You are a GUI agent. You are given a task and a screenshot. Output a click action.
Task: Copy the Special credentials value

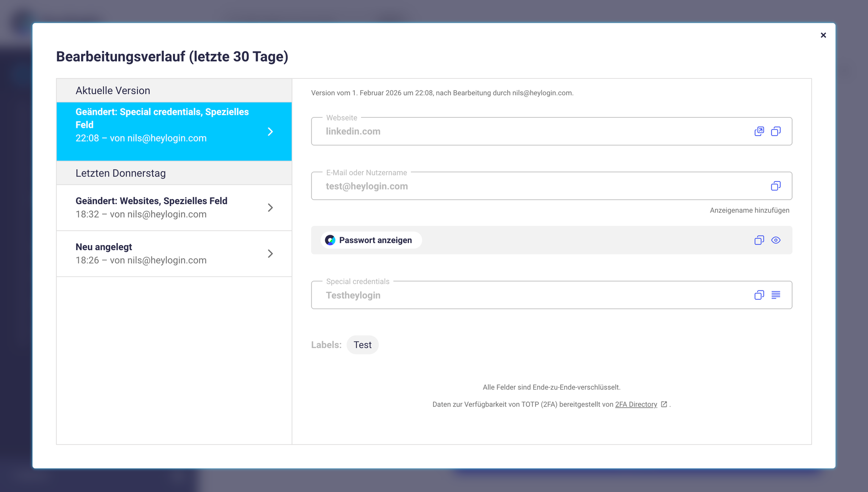click(759, 295)
